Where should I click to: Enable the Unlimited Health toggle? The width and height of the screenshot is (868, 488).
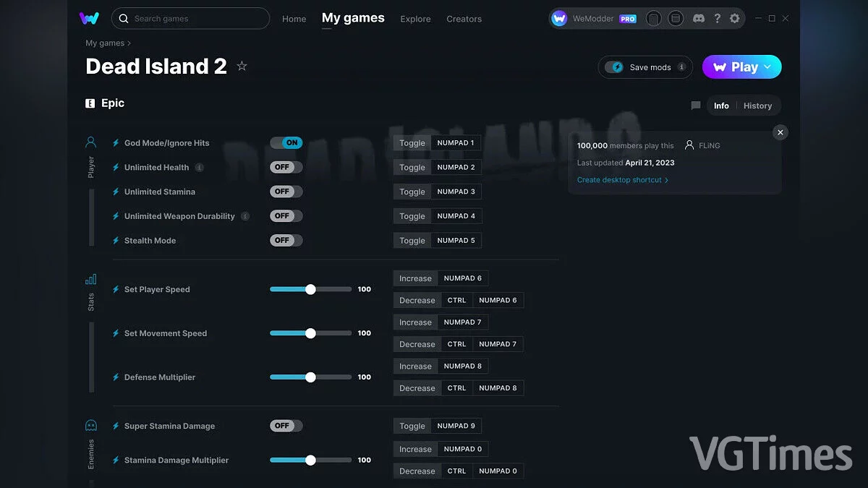[286, 167]
